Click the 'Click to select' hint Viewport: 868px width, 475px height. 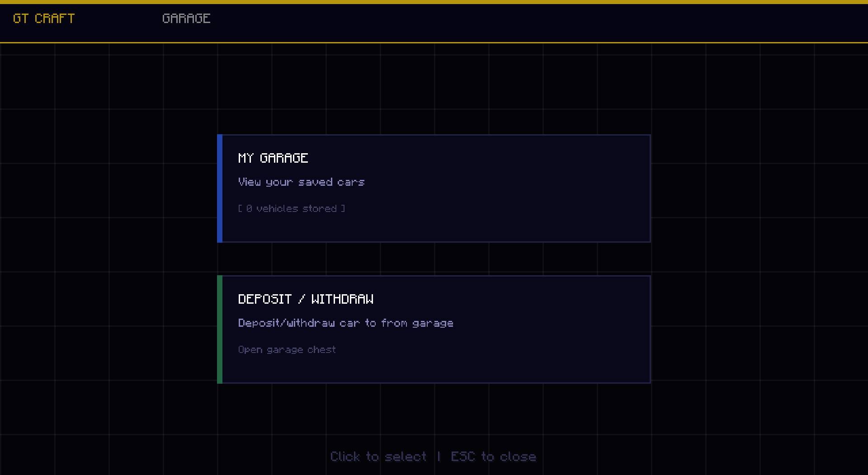[378, 456]
